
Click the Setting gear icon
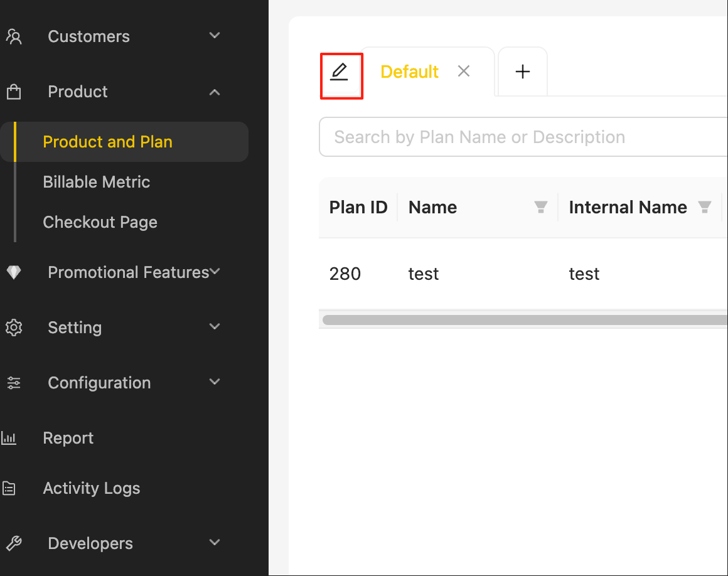pyautogui.click(x=14, y=327)
